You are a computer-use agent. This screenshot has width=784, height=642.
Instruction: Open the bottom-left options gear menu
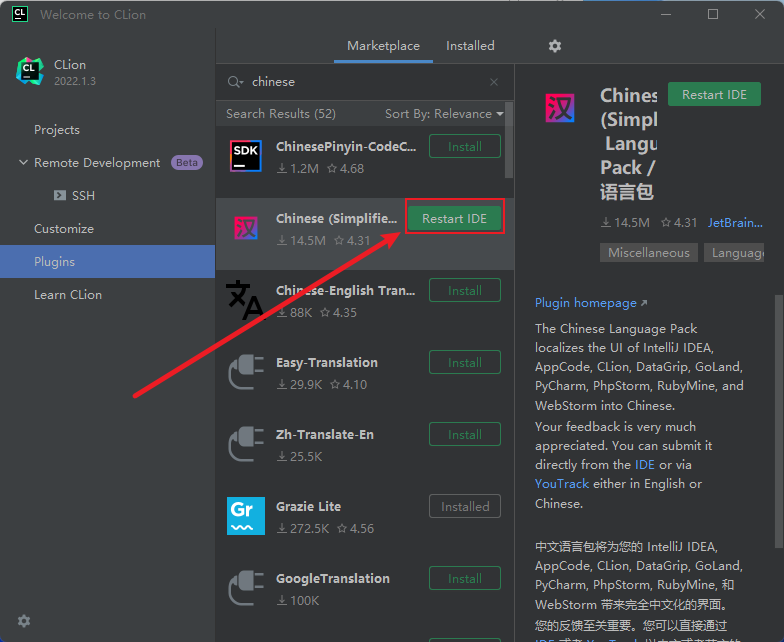click(24, 621)
